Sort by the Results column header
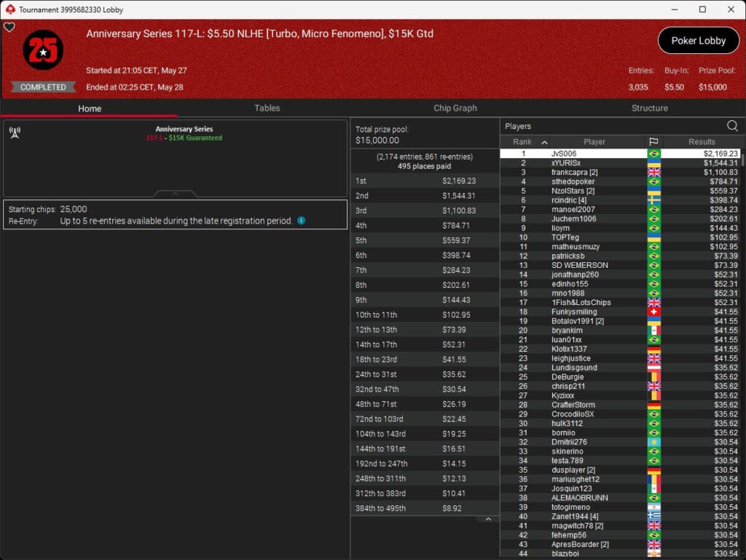 point(702,142)
